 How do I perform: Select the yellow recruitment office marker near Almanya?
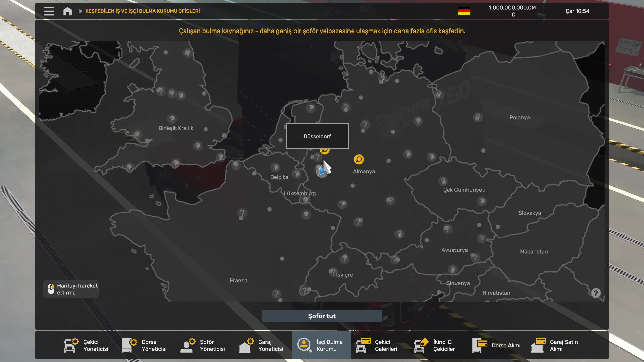click(x=359, y=159)
